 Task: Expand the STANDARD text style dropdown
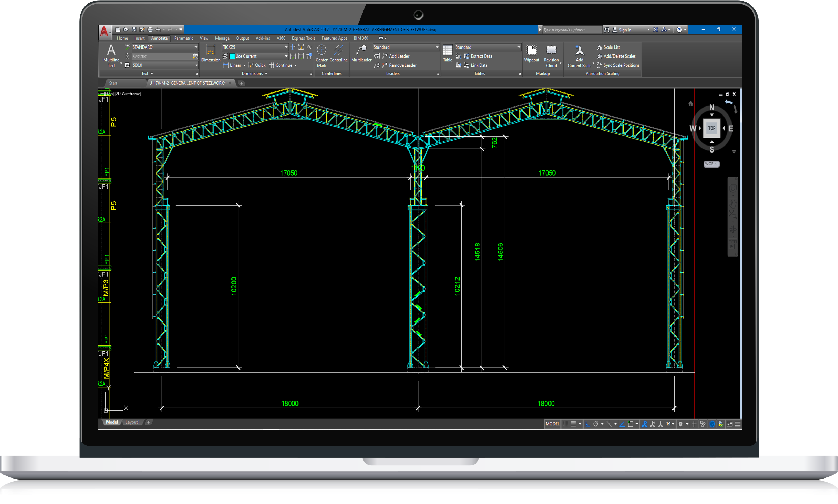point(196,47)
